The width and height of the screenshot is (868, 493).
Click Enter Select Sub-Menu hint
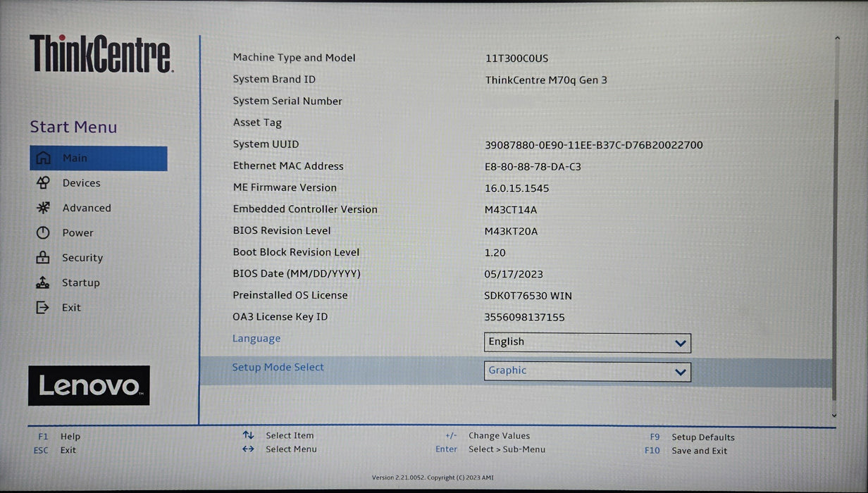tap(490, 449)
